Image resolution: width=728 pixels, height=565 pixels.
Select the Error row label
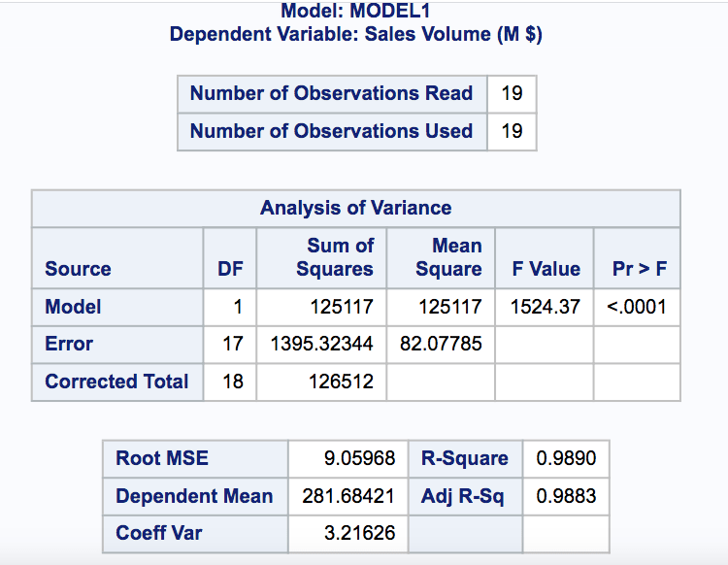[x=70, y=344]
